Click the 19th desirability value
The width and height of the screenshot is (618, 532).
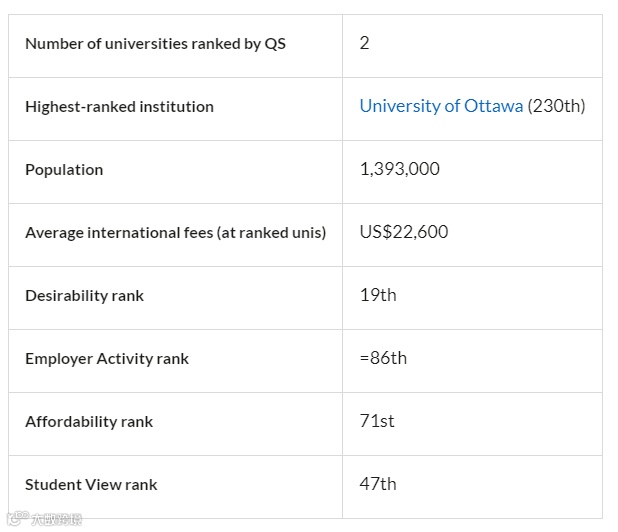pyautogui.click(x=378, y=295)
